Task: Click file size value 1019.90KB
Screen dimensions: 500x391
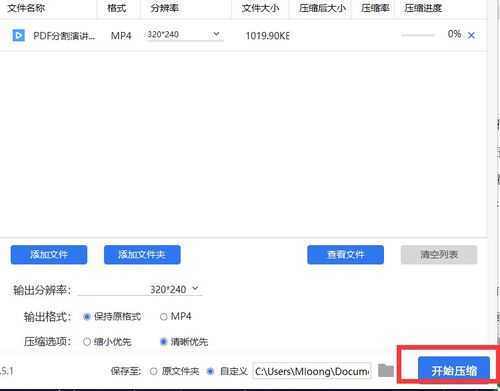Action: point(268,36)
